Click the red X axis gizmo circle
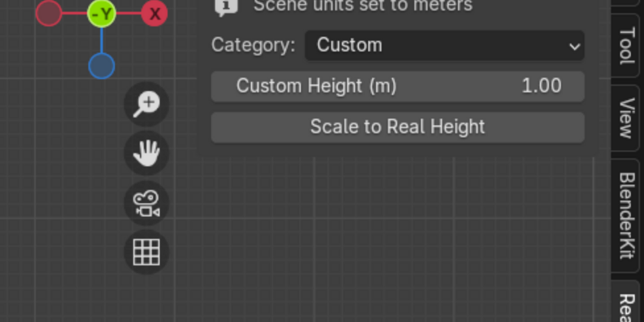The image size is (644, 322). tap(154, 13)
